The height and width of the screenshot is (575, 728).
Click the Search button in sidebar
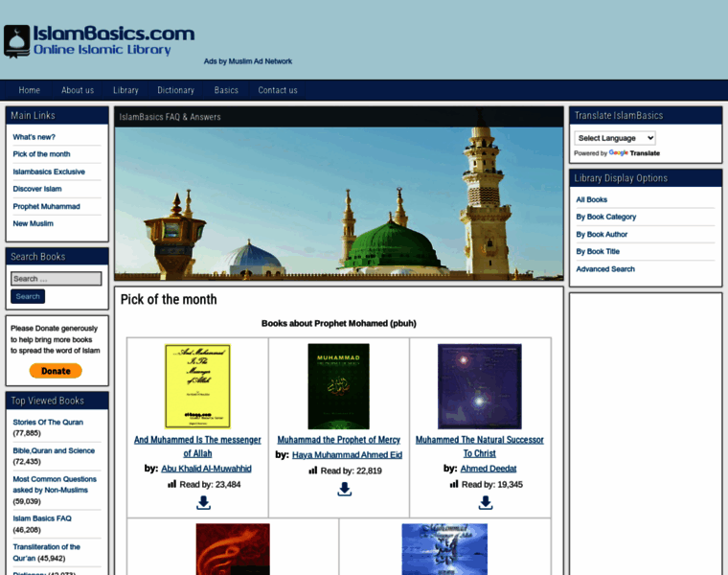28,296
